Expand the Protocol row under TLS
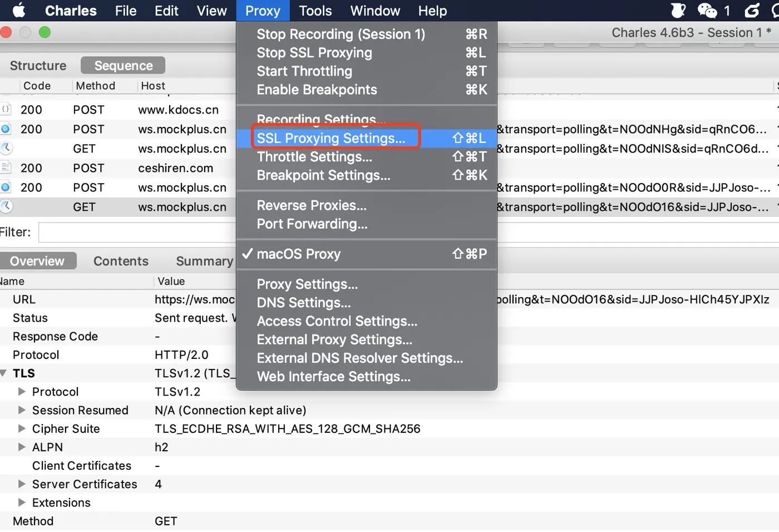Viewport: 779px width, 532px height. click(x=22, y=392)
